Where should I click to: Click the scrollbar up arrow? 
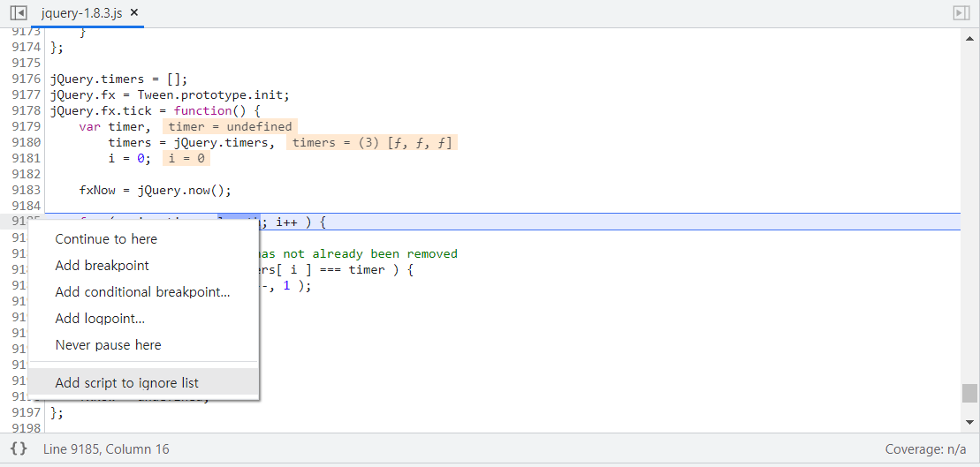970,39
